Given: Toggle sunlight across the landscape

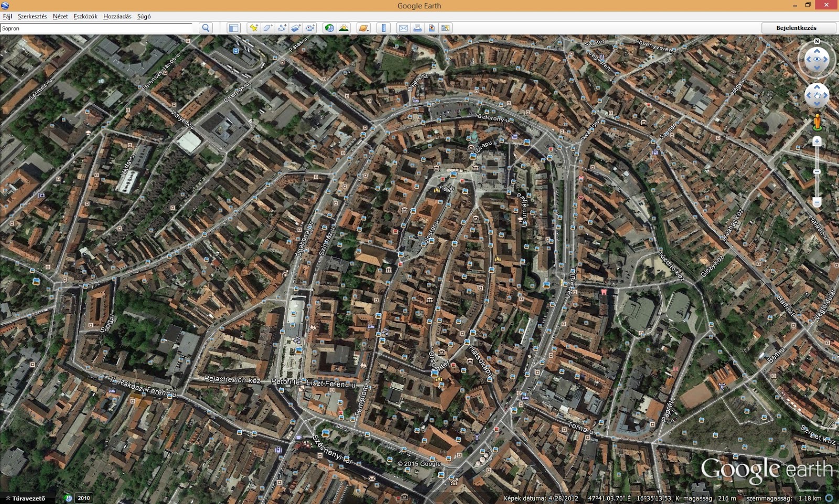Looking at the screenshot, I should pos(343,28).
